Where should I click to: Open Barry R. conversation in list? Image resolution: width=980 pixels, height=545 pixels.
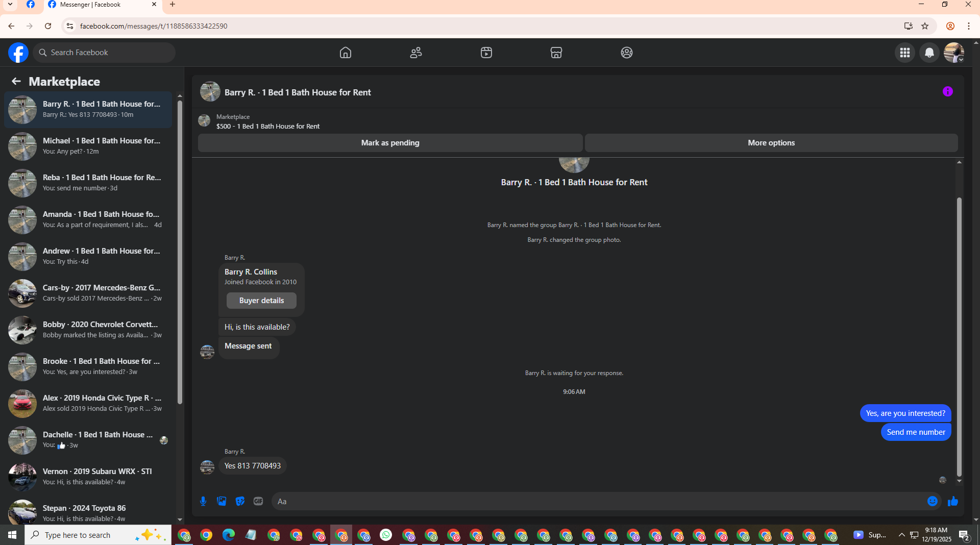(88, 110)
